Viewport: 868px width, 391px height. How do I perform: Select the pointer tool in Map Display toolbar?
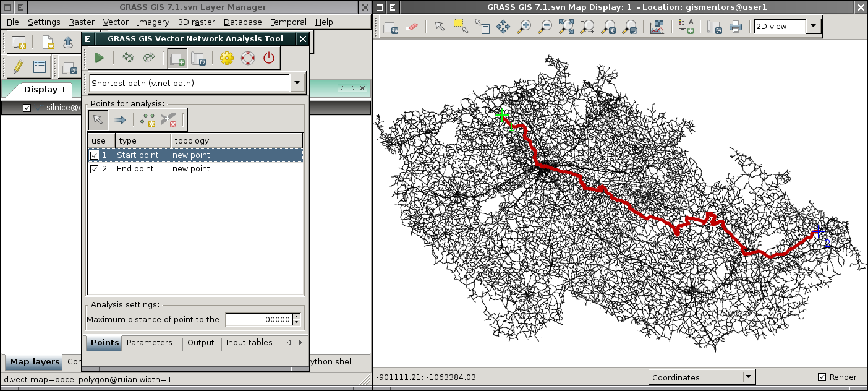pos(440,27)
